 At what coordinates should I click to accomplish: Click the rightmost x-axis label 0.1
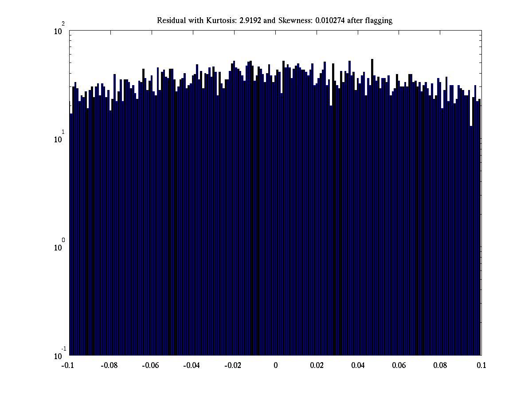(x=481, y=365)
